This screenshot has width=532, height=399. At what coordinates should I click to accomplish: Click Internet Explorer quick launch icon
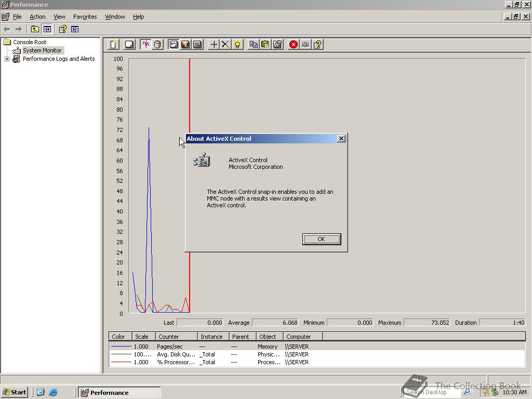[x=53, y=392]
